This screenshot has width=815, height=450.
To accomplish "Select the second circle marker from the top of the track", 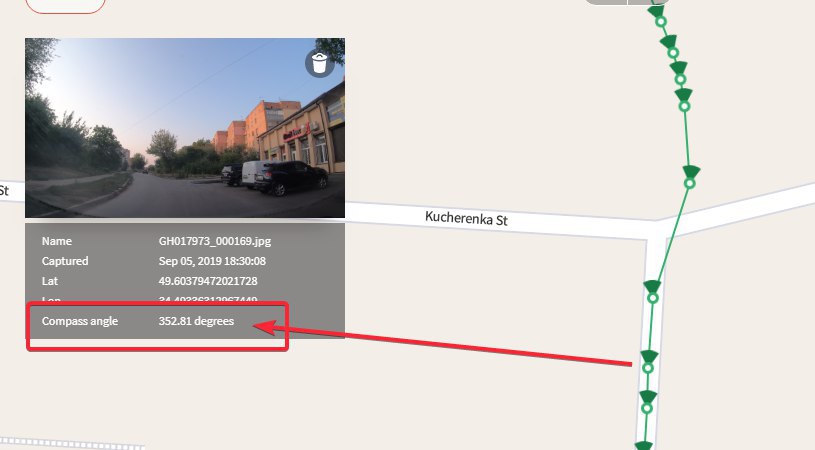I will tap(673, 53).
